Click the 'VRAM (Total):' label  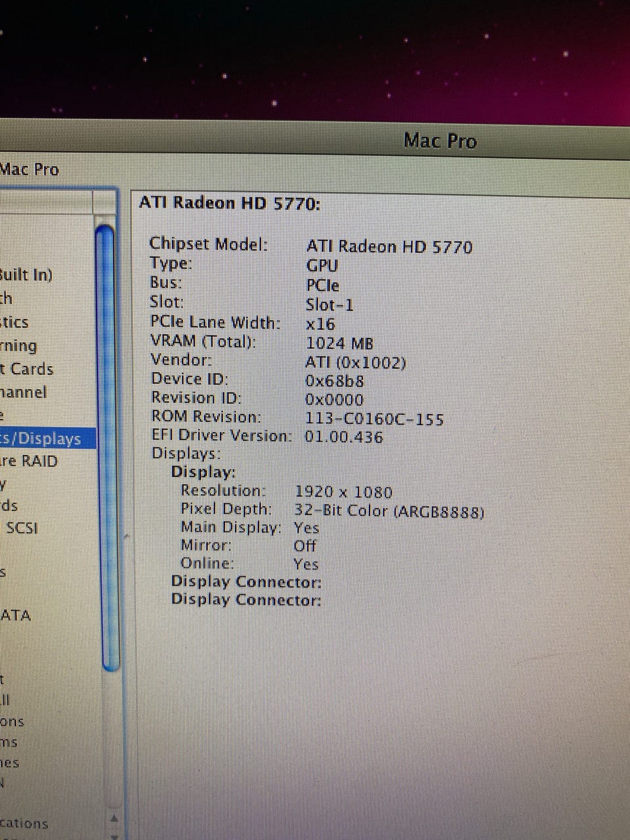pyautogui.click(x=203, y=341)
